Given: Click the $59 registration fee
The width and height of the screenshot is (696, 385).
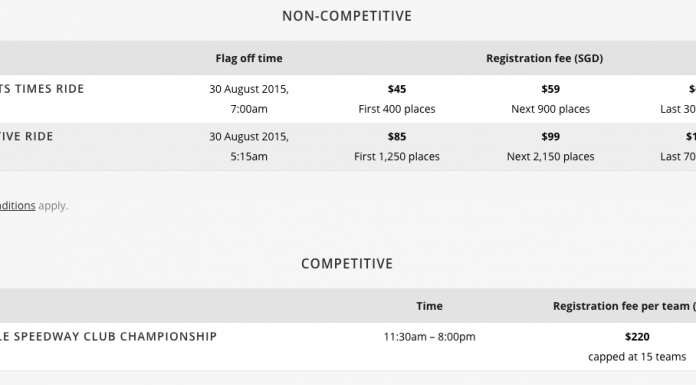Looking at the screenshot, I should 550,89.
